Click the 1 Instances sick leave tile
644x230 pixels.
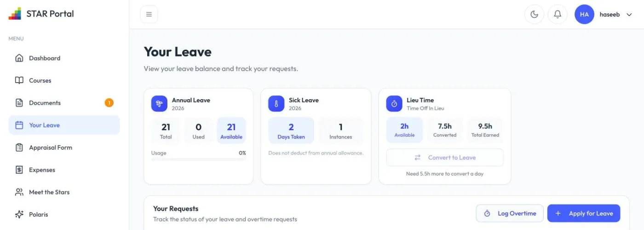pyautogui.click(x=341, y=131)
